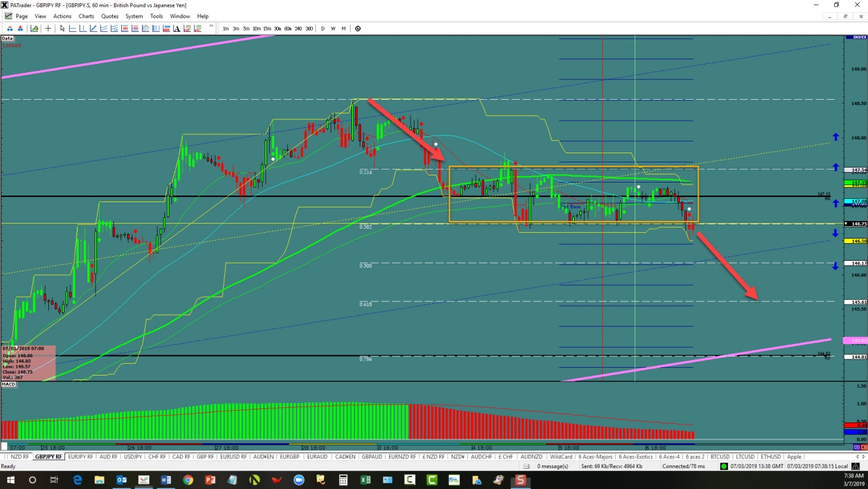Image resolution: width=868 pixels, height=489 pixels.
Task: Open the toolbar overflow chevron
Action: click(x=211, y=25)
